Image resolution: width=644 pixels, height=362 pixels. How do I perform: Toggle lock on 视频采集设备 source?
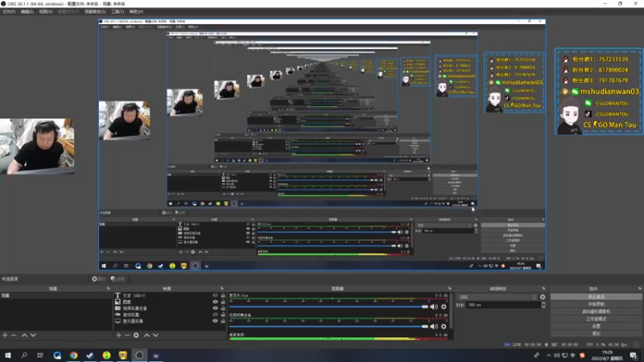[x=223, y=308]
